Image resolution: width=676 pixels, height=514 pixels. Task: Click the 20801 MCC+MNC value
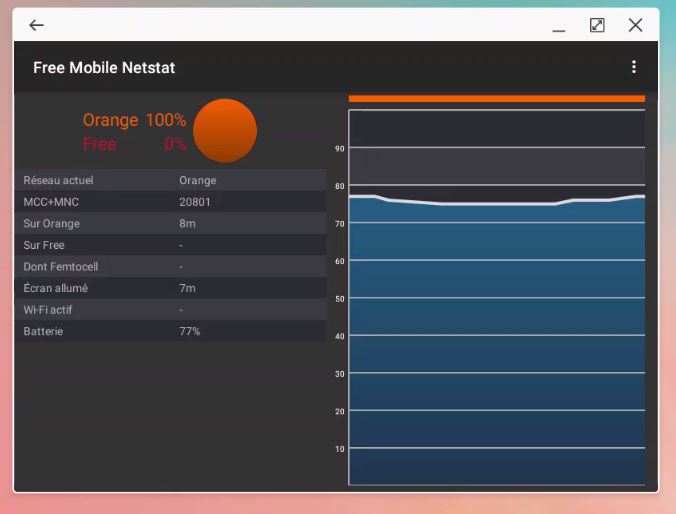(x=194, y=202)
